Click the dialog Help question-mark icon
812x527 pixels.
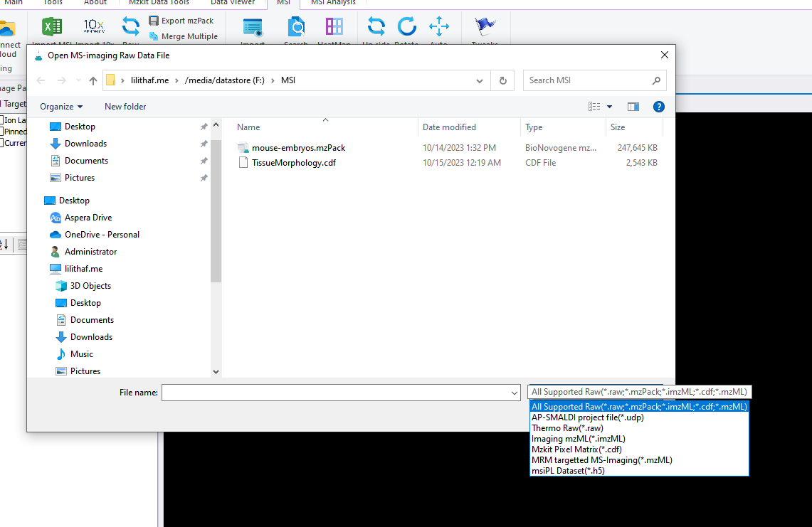coord(658,107)
